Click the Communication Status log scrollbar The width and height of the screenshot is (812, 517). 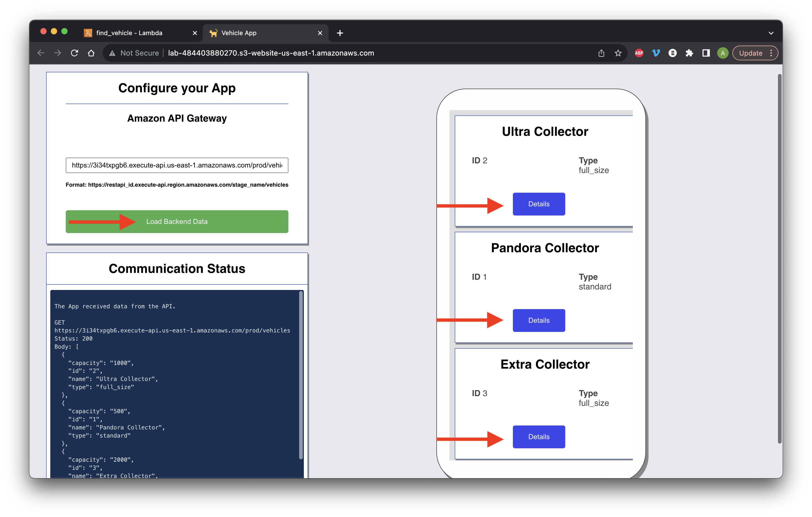[x=301, y=375]
